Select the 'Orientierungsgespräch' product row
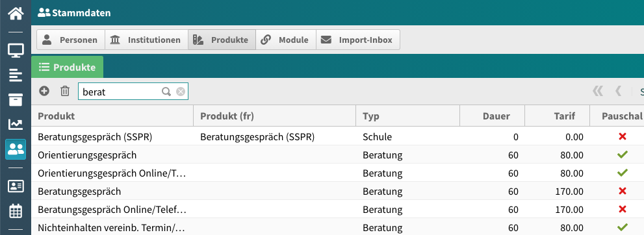This screenshot has height=235, width=644. coord(87,155)
